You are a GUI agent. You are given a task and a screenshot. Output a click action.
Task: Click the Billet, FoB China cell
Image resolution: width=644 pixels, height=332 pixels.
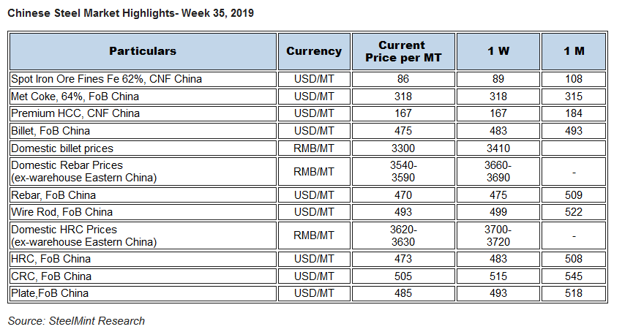click(143, 131)
